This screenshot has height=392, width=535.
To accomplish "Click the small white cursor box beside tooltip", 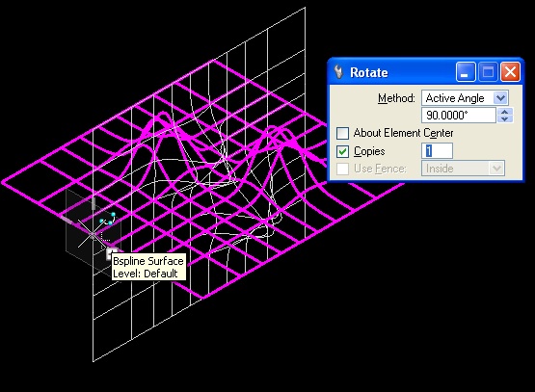I will [x=110, y=253].
